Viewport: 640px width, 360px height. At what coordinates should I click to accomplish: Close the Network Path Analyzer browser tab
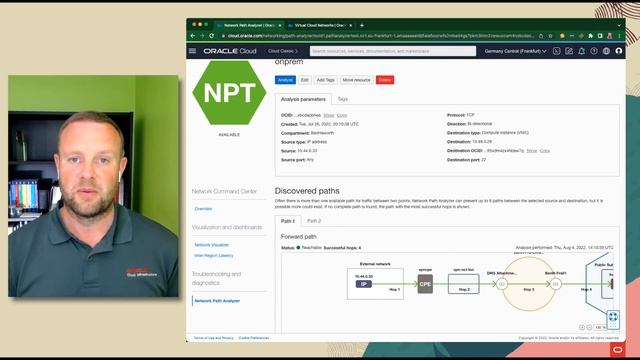(x=280, y=25)
